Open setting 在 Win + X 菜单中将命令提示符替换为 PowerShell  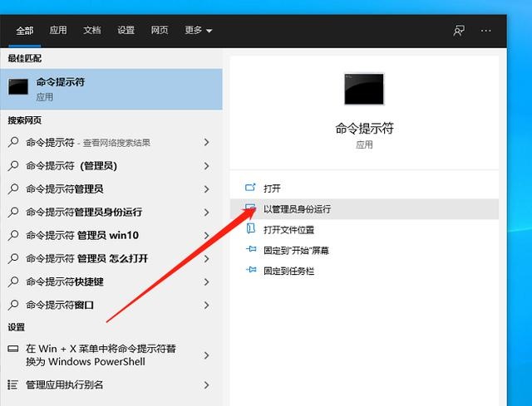111,355
